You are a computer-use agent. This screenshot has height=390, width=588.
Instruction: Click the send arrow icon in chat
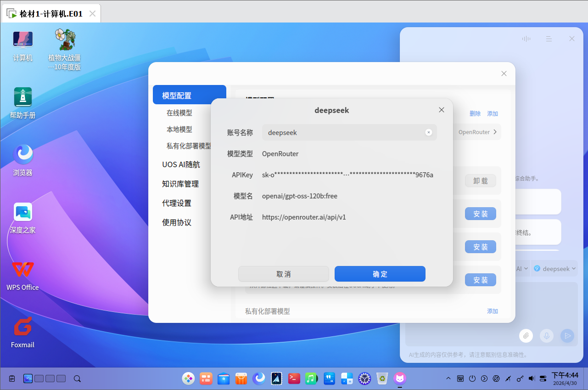tap(567, 336)
